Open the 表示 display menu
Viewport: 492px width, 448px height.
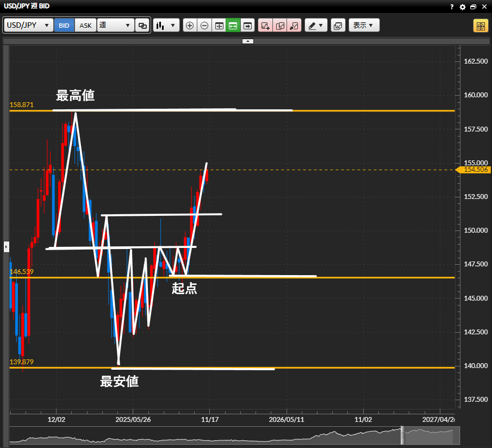pyautogui.click(x=364, y=26)
